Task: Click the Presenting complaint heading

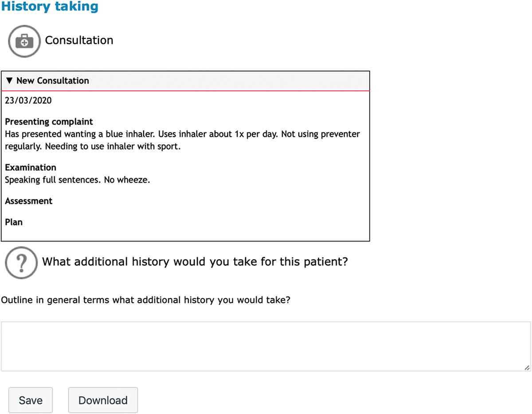Action: pos(49,121)
